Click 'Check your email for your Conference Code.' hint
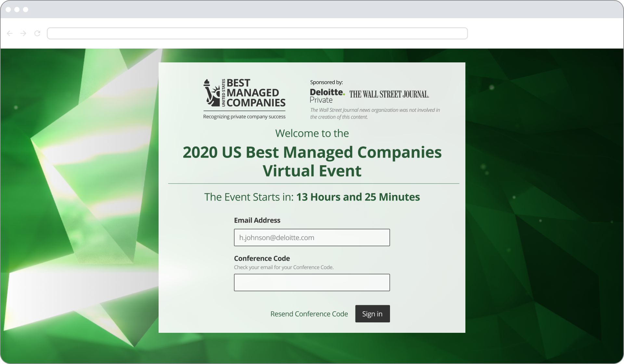Screen dimensions: 624x364 click(x=284, y=267)
